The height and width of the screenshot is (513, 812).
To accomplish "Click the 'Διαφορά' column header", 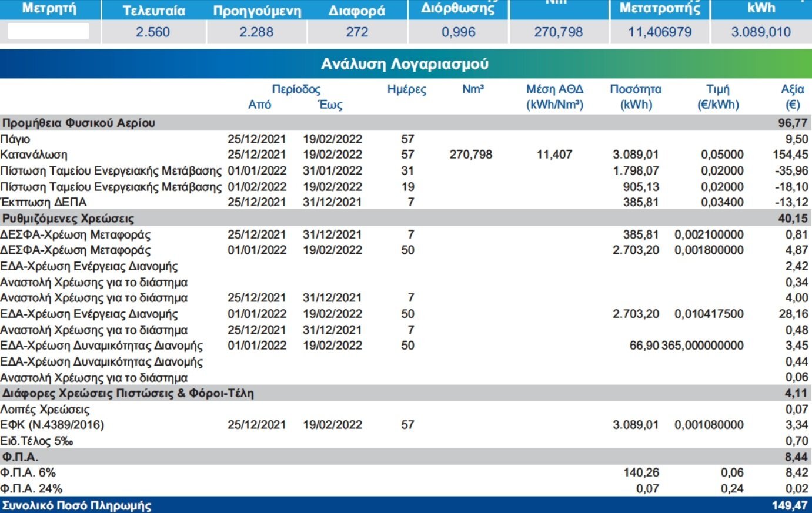I will (x=357, y=11).
